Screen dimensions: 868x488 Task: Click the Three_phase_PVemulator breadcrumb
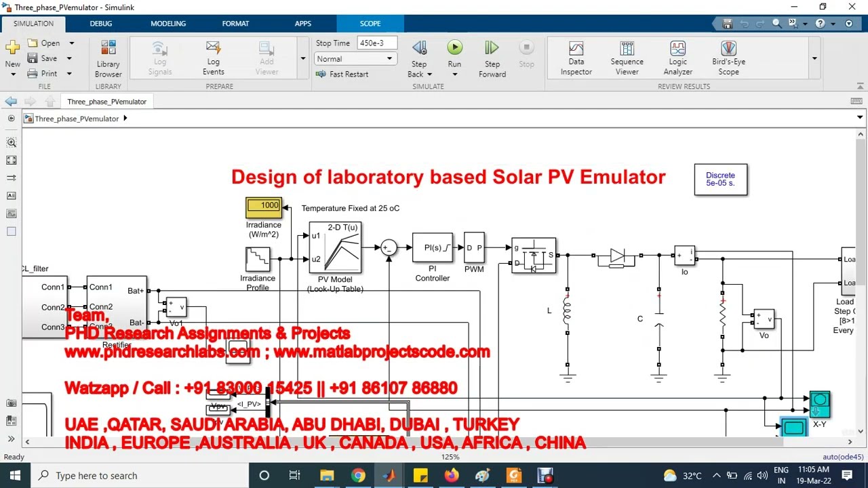[77, 119]
